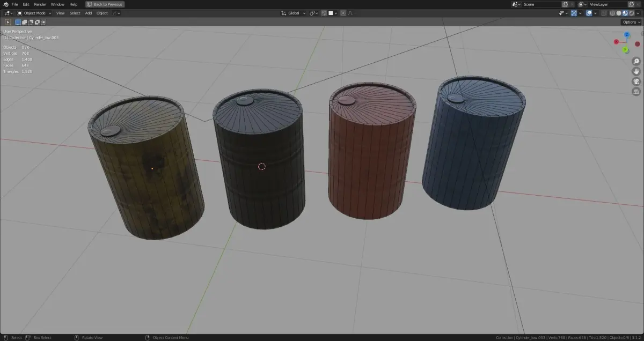
Task: Open the Edit menu
Action: tap(26, 4)
